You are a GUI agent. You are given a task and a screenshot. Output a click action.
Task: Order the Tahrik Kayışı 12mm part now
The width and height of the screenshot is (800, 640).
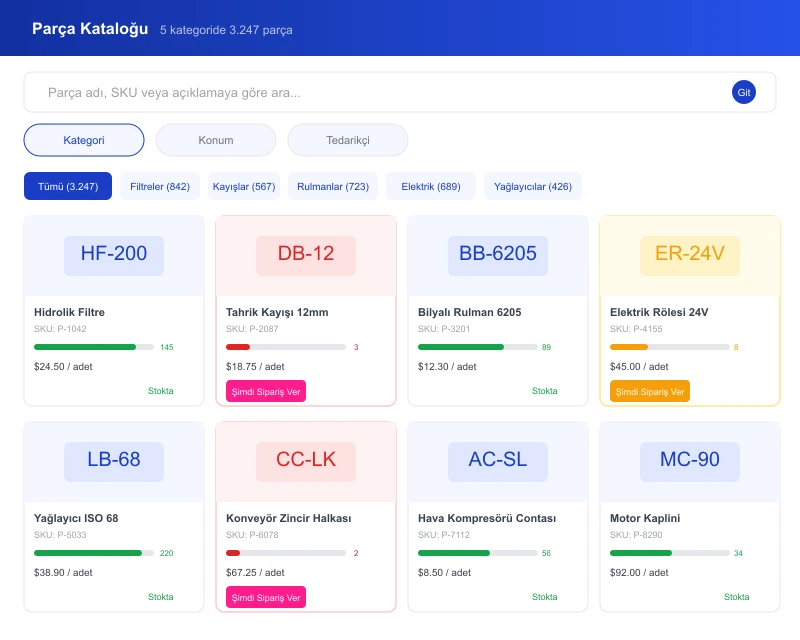click(266, 391)
